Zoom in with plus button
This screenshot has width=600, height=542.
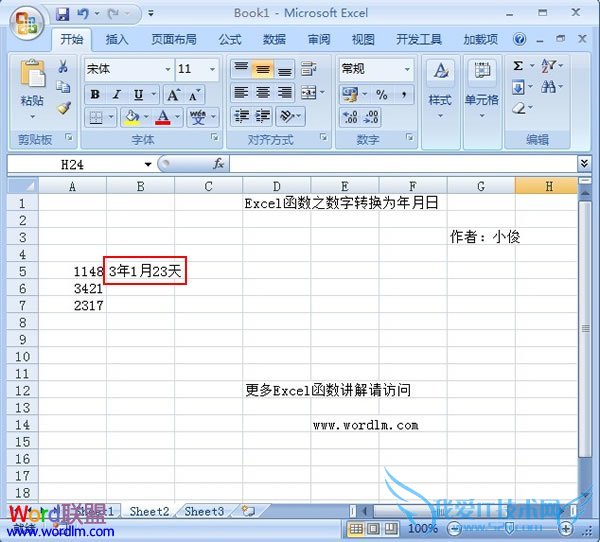pos(566,529)
